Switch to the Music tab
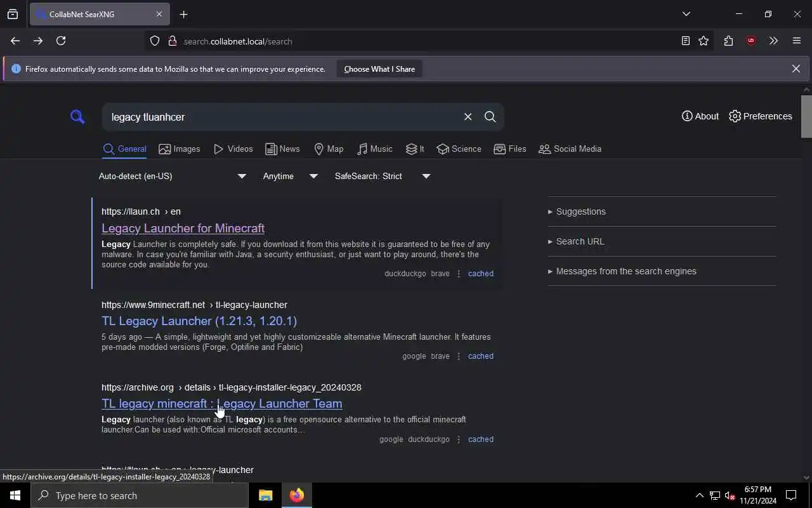The width and height of the screenshot is (812, 508). tap(375, 149)
